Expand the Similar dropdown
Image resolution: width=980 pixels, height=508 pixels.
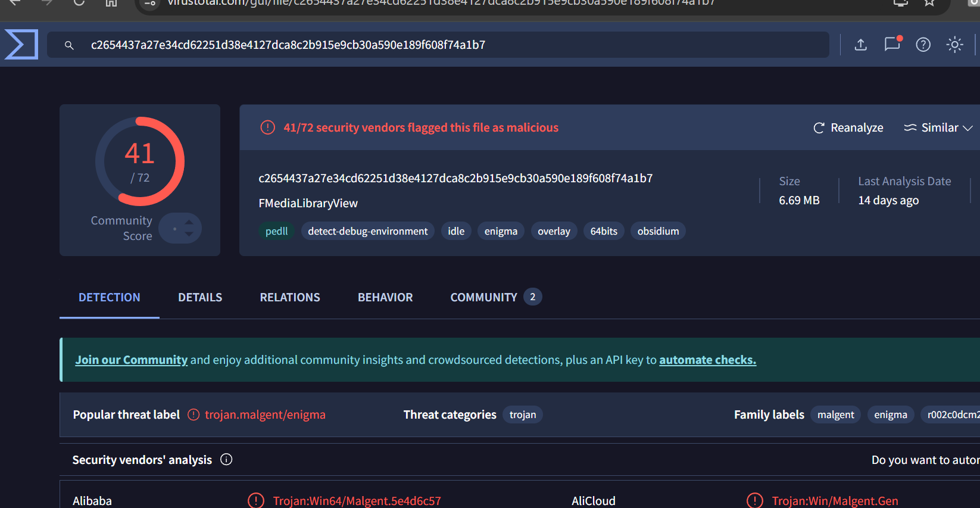pyautogui.click(x=938, y=127)
